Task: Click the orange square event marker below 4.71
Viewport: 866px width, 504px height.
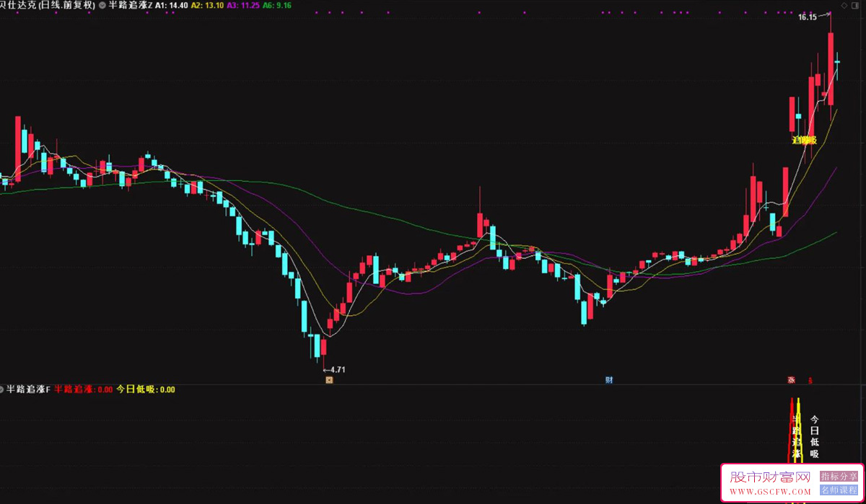Action: point(329,379)
